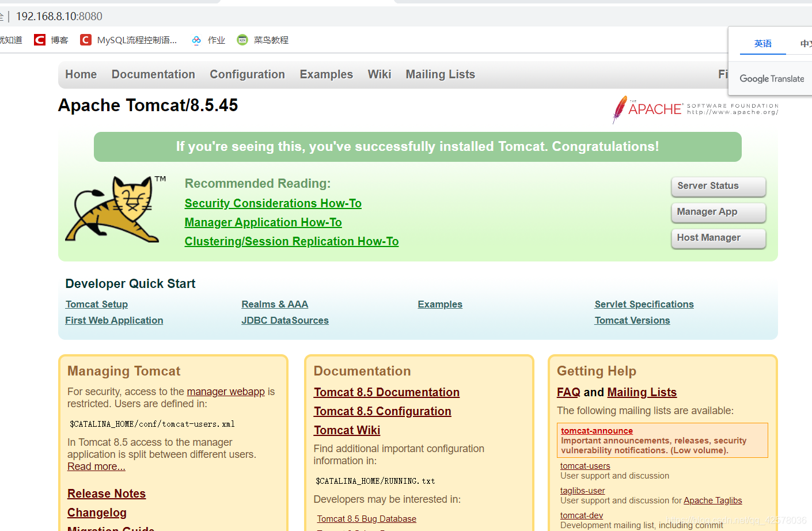Open the MySQL流程控制语 bookmark icon

(x=86, y=40)
